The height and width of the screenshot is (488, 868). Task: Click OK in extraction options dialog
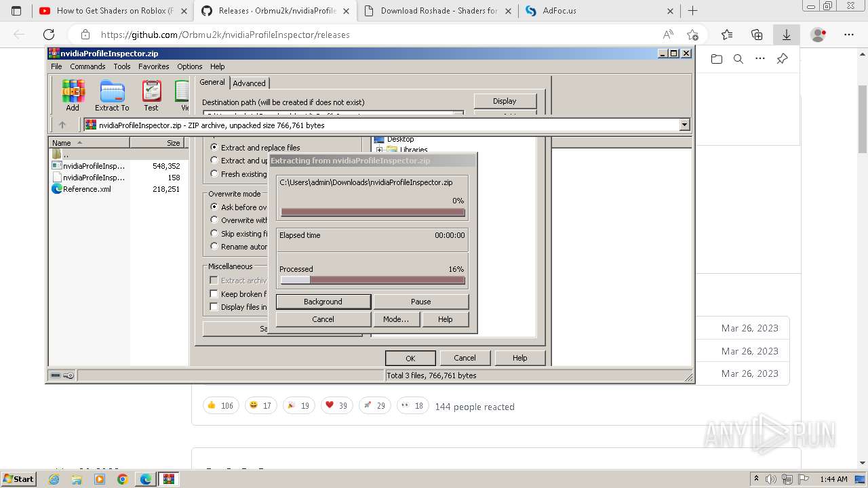pos(410,358)
